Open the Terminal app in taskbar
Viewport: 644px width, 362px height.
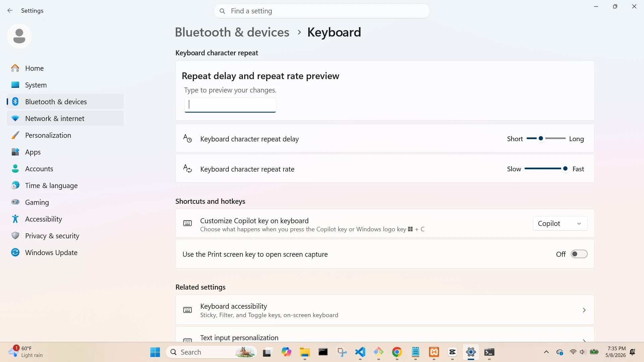pos(489,352)
